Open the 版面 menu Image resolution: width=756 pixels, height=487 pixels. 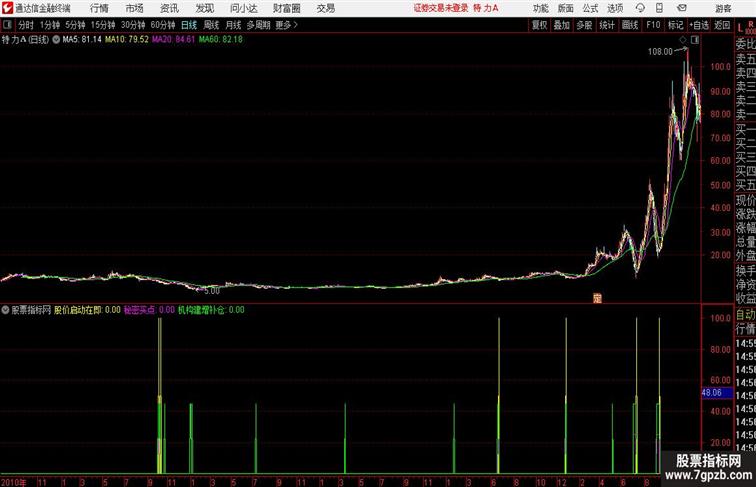pyautogui.click(x=565, y=8)
